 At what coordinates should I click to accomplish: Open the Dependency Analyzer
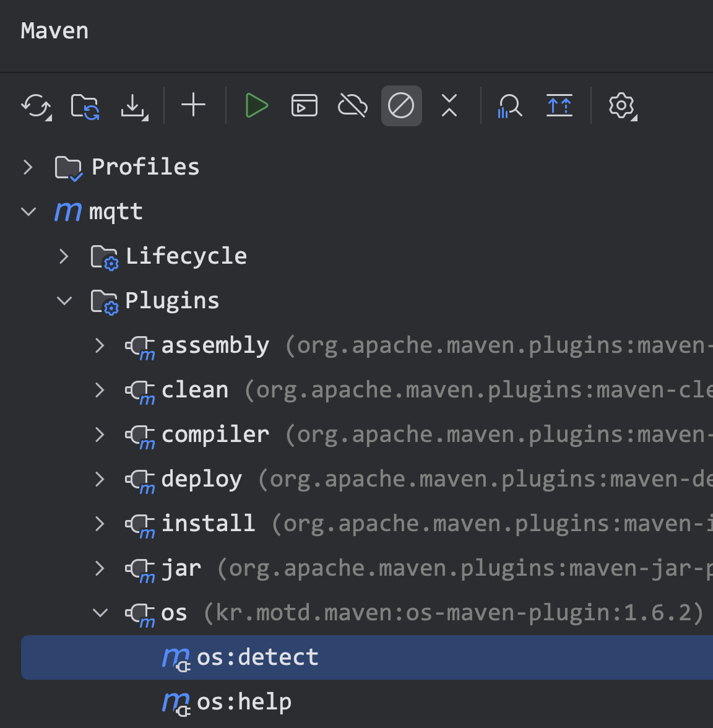(509, 105)
